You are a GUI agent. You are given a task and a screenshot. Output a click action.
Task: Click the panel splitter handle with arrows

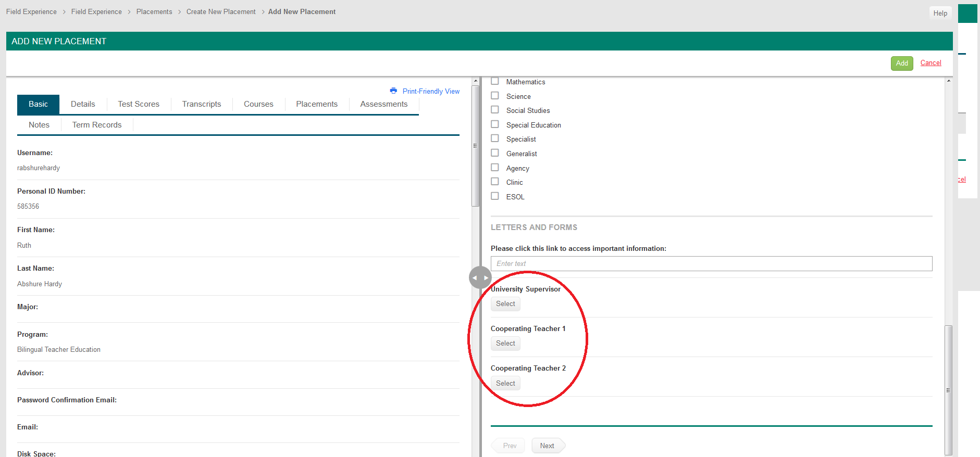coord(480,277)
